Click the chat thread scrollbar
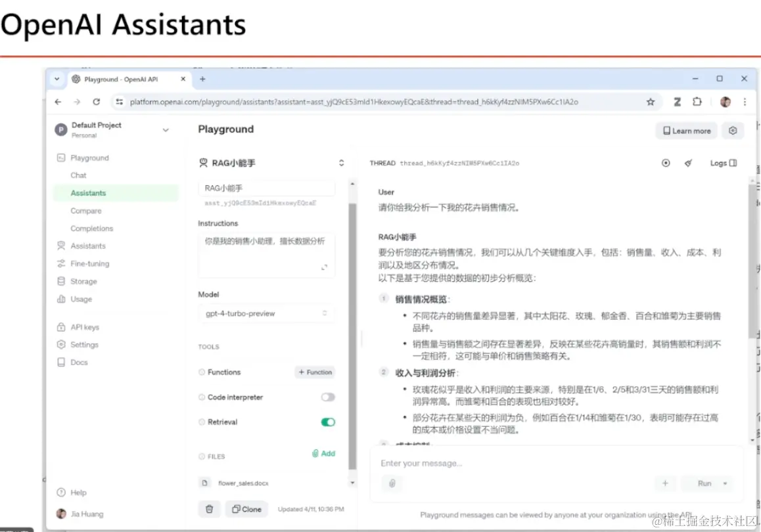The height and width of the screenshot is (532, 761). coord(752,262)
